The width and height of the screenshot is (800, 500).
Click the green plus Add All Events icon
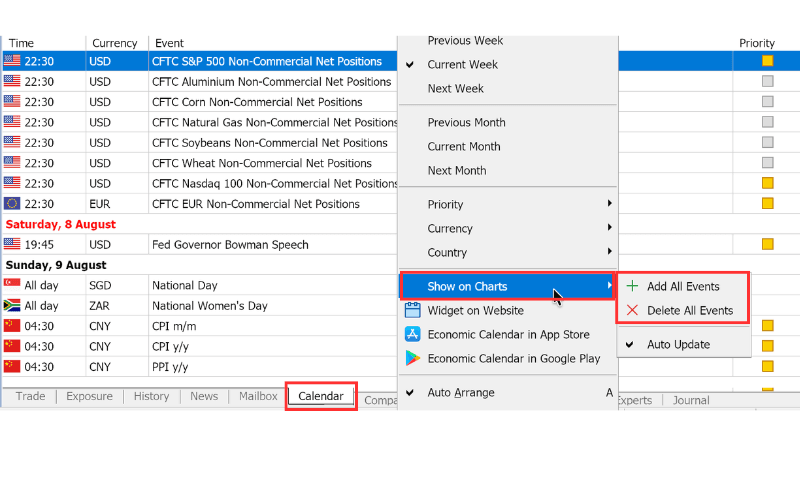pyautogui.click(x=632, y=286)
